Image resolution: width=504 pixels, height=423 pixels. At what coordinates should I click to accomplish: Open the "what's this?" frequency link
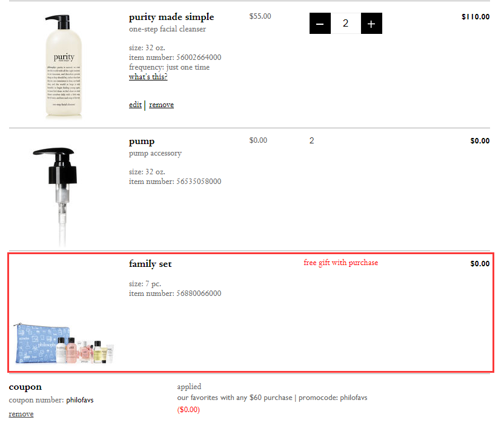point(148,77)
